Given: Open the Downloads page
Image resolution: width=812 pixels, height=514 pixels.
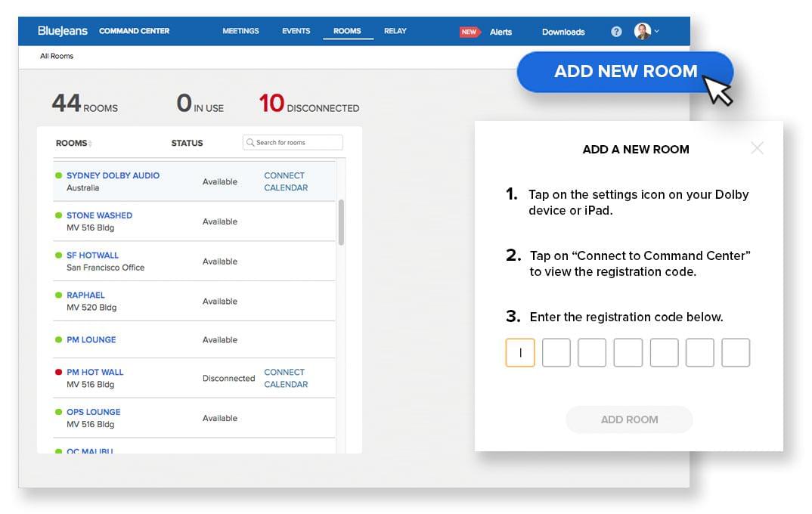Looking at the screenshot, I should [x=563, y=32].
